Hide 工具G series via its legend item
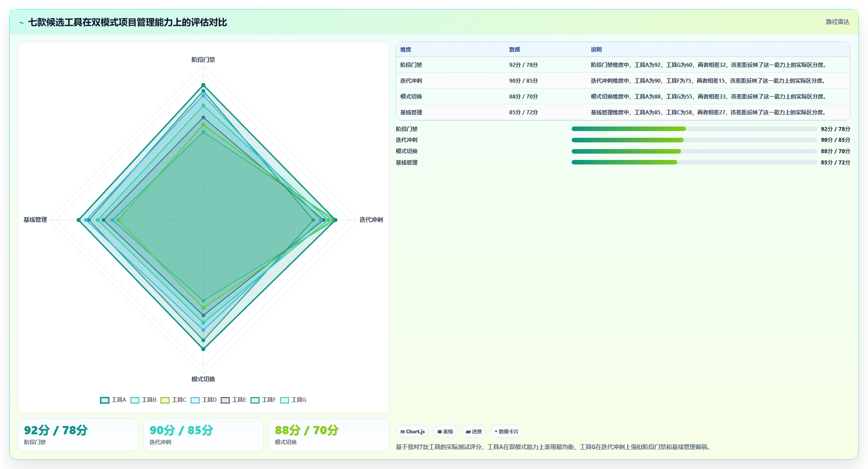 (293, 400)
